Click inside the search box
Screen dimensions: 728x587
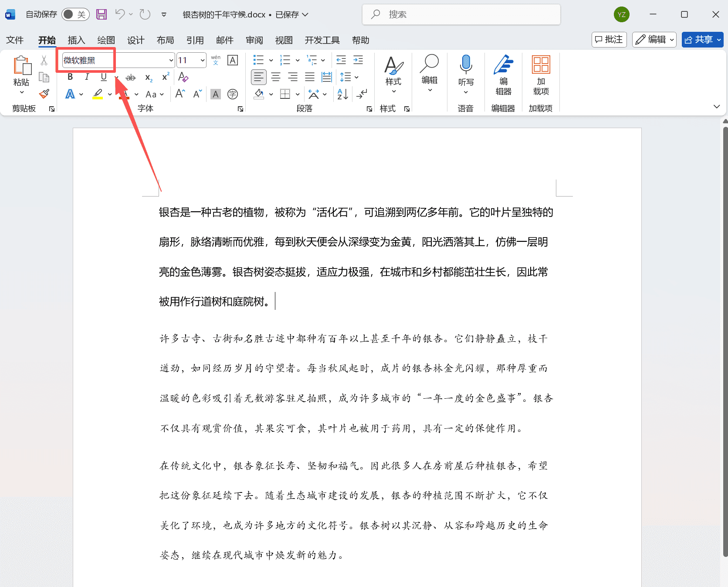click(461, 14)
